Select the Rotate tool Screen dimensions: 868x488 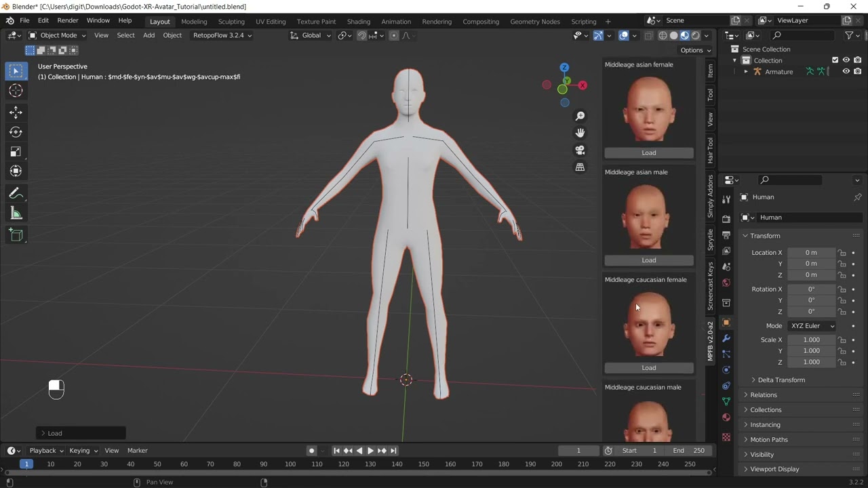tap(16, 132)
